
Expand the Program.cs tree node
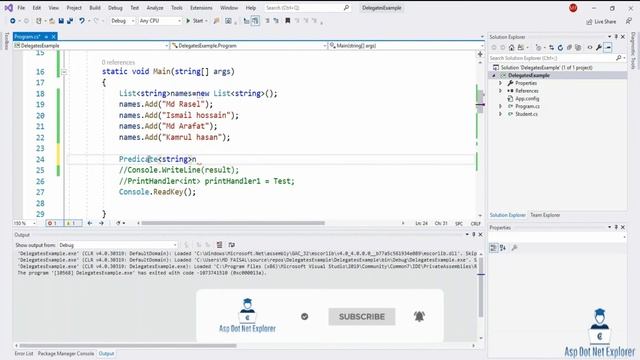500,107
